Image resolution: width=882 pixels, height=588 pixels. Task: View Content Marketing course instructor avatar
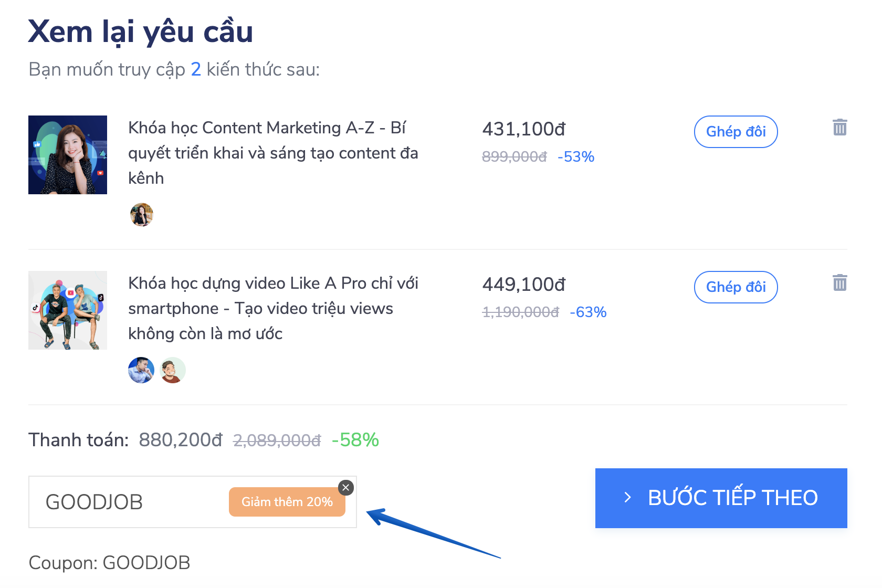(141, 215)
